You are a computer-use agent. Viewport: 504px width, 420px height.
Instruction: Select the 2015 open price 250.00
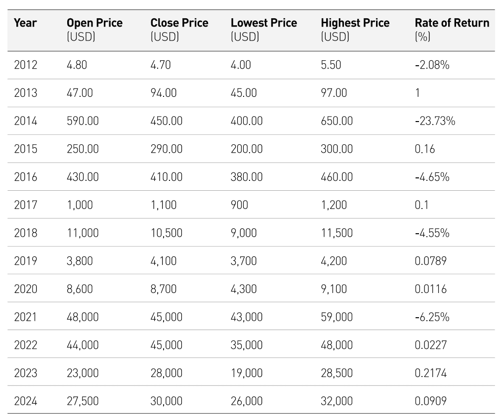[x=83, y=149]
